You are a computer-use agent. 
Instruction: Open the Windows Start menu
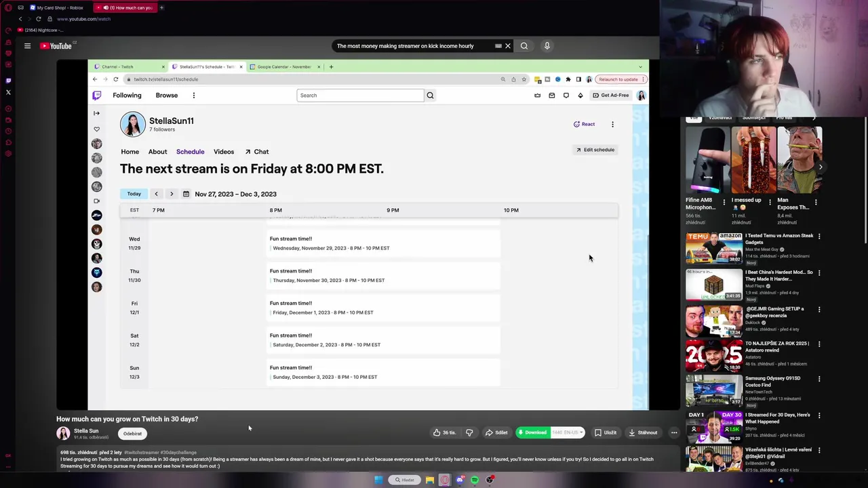pyautogui.click(x=378, y=480)
